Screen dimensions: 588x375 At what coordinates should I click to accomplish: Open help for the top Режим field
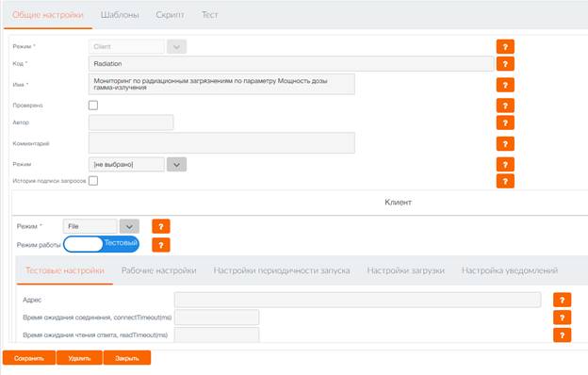[x=505, y=47]
